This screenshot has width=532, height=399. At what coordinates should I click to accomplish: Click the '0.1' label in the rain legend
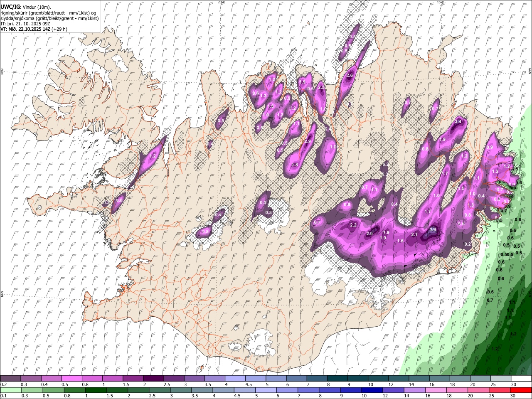[4, 396]
